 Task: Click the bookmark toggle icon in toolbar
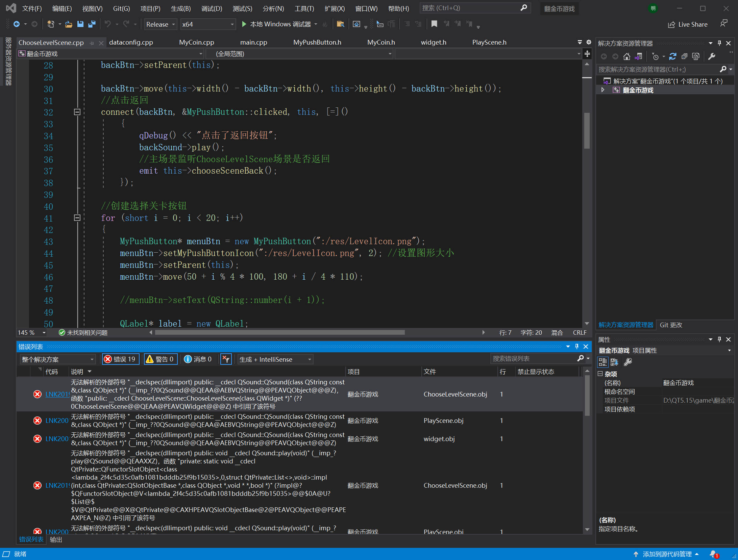pos(434,24)
